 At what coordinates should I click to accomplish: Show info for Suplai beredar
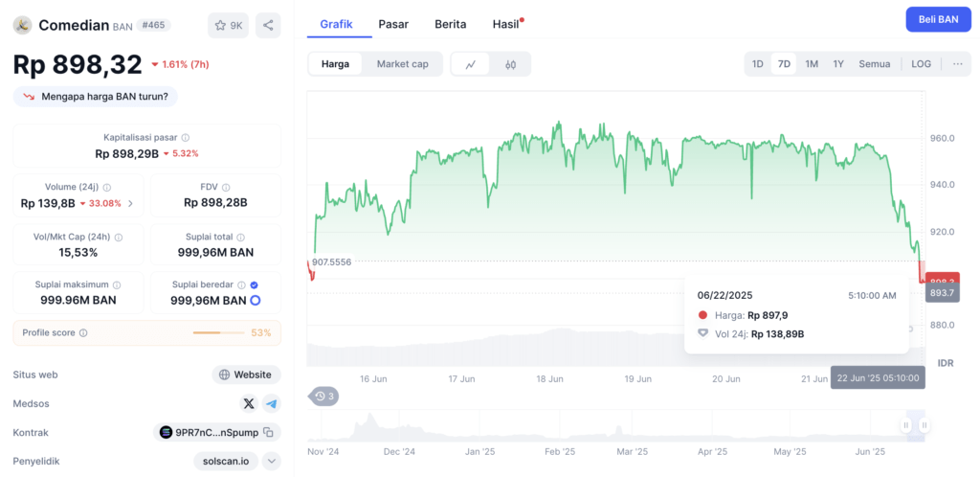pyautogui.click(x=242, y=284)
